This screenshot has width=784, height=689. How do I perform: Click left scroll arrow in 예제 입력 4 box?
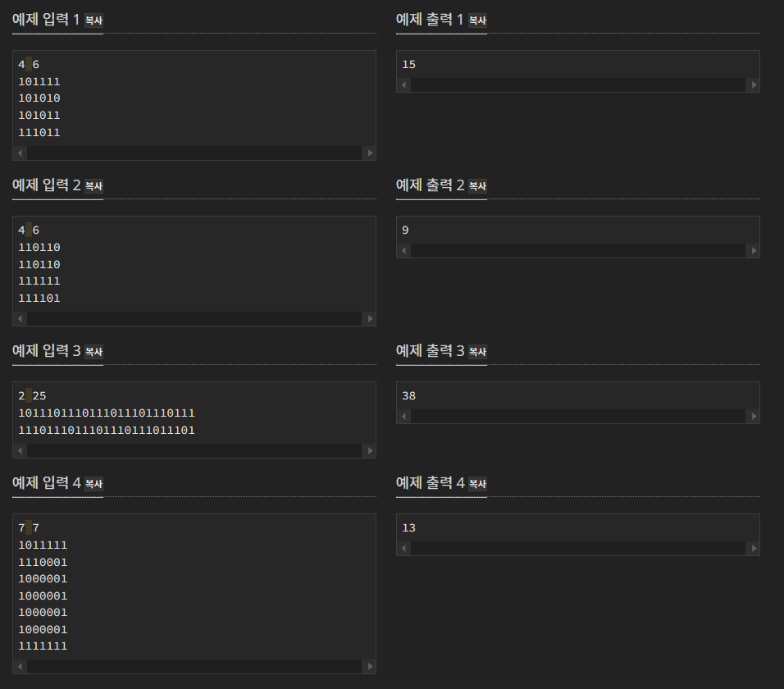[20, 667]
